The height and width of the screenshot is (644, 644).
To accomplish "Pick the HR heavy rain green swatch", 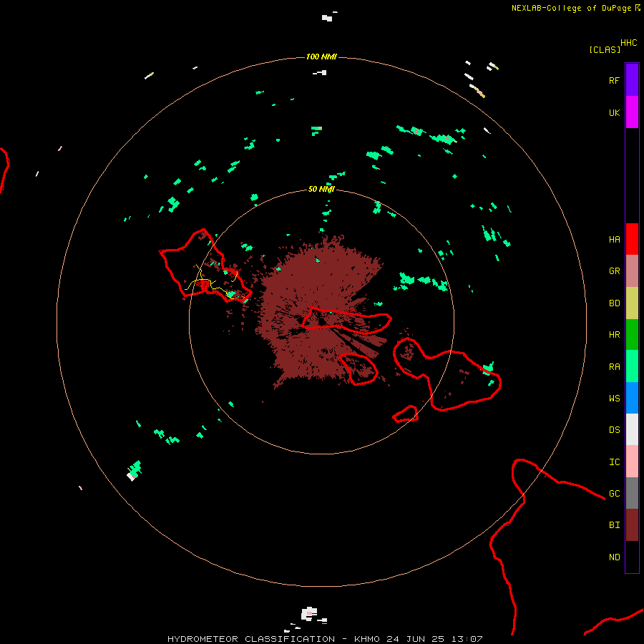I will pos(632,335).
